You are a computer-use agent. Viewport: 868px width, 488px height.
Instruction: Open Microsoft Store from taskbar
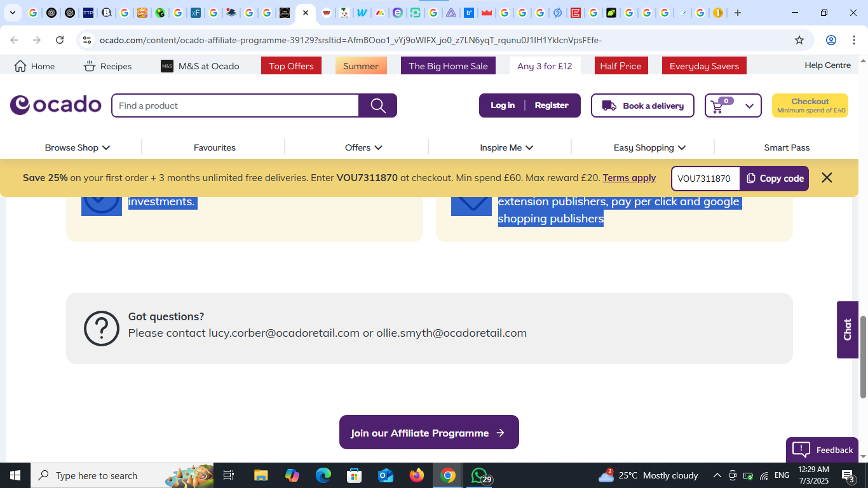pos(355,475)
